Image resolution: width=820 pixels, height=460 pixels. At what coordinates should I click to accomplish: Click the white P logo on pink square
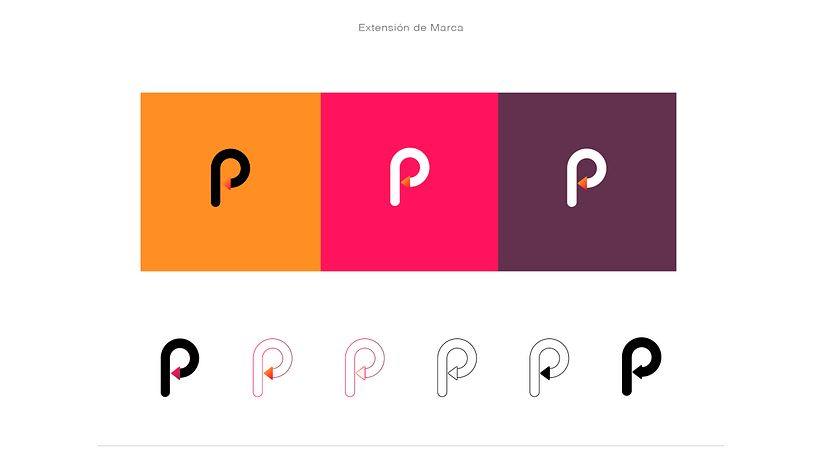409,177
